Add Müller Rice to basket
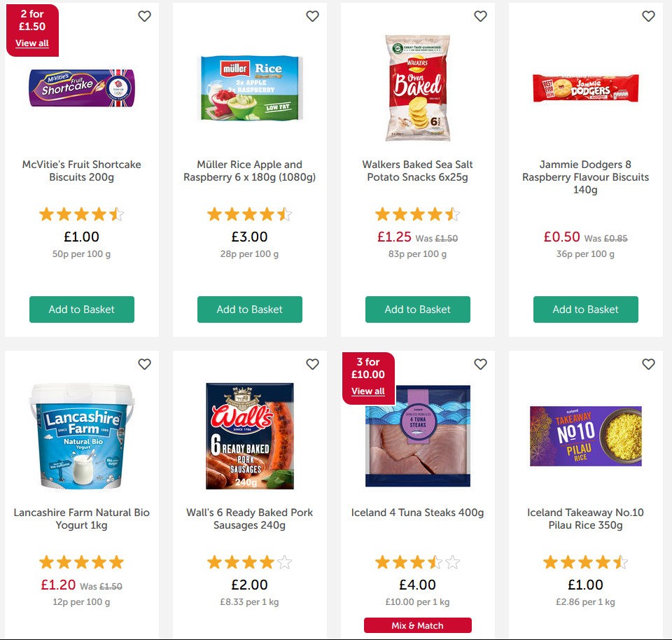The width and height of the screenshot is (672, 640). tap(249, 309)
